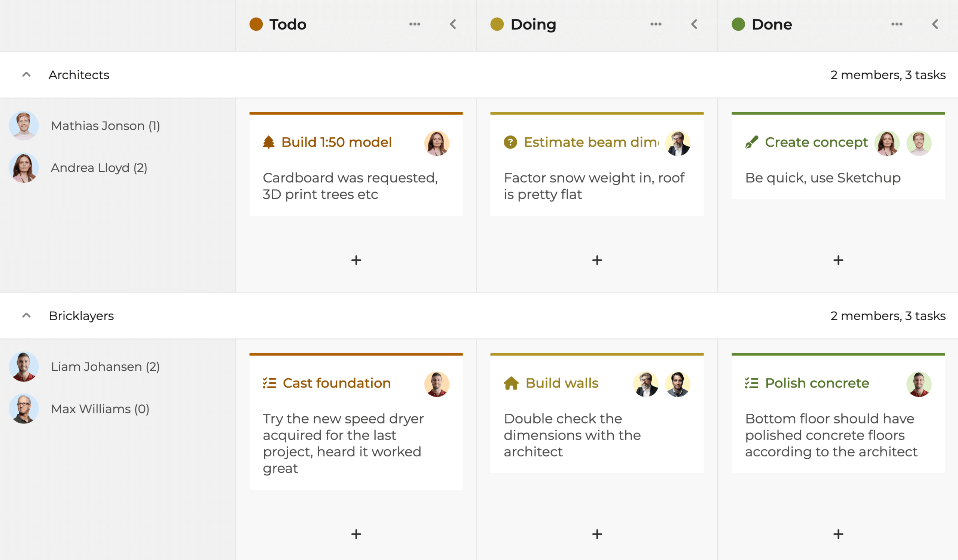This screenshot has width=958, height=560.
Task: Click the checklist icon on Polish concrete card
Action: click(751, 383)
